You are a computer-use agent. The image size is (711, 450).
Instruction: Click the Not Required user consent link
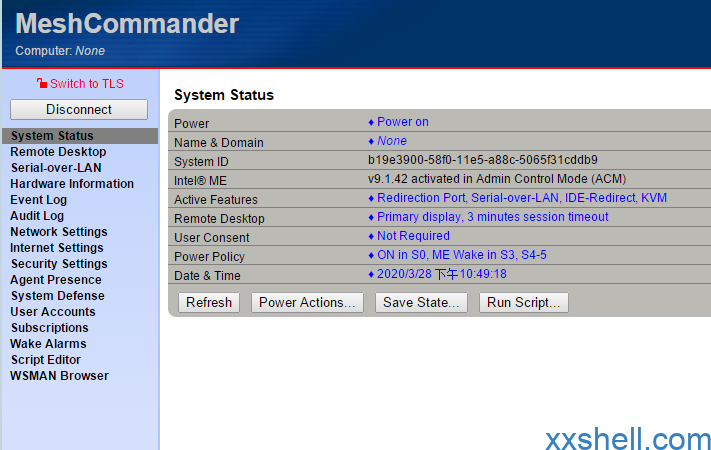pos(413,236)
